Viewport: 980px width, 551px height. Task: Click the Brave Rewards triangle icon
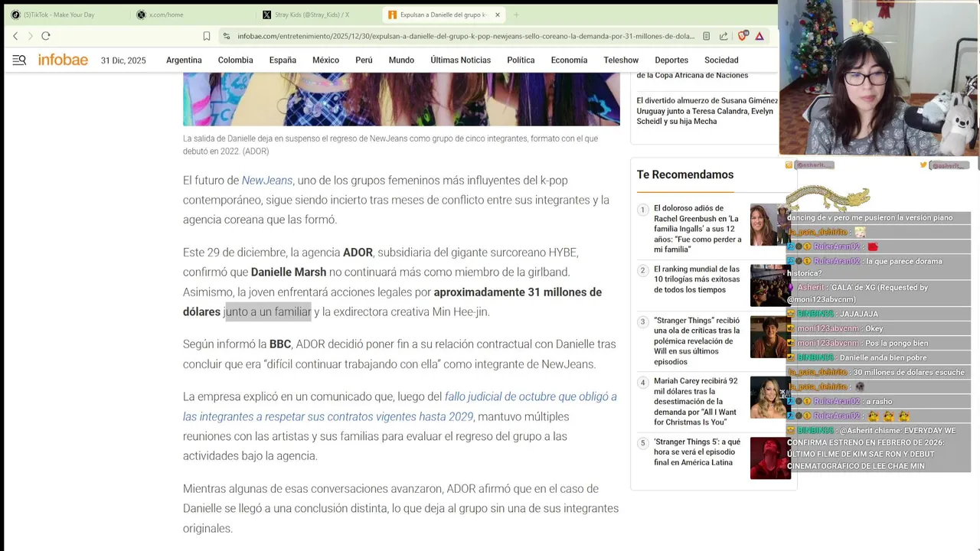[x=759, y=36]
